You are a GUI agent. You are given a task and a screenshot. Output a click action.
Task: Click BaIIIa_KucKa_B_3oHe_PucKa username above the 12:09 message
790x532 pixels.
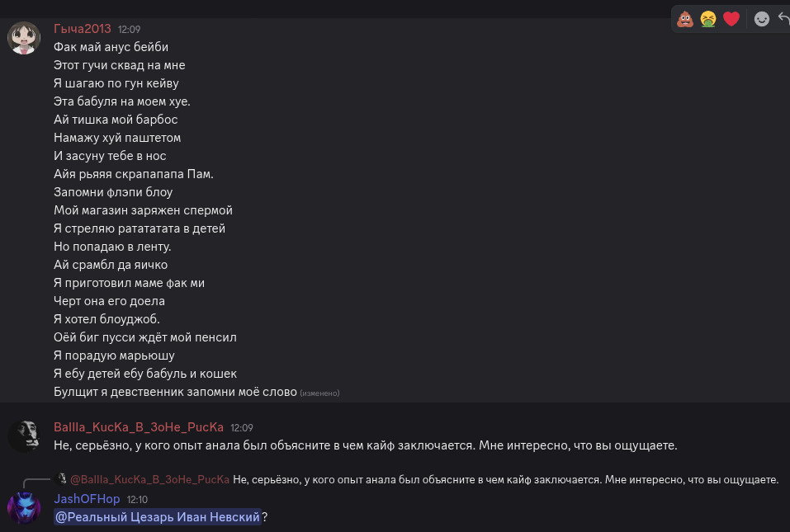click(x=139, y=427)
